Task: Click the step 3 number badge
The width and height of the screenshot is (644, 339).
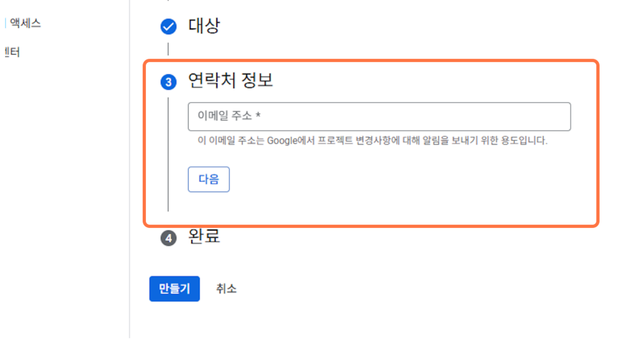Action: click(168, 82)
